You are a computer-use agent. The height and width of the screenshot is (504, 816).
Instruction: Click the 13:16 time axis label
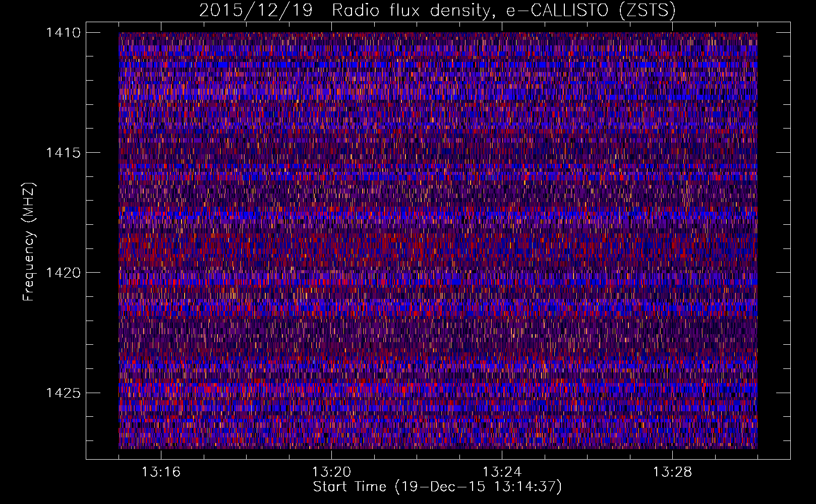pyautogui.click(x=161, y=472)
